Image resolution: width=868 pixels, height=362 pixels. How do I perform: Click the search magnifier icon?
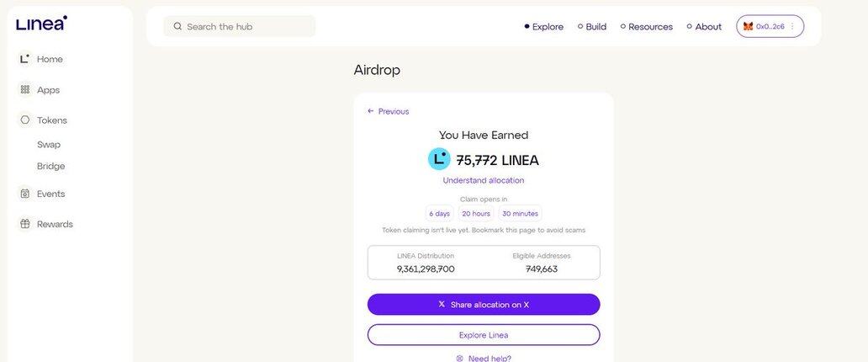(x=177, y=26)
